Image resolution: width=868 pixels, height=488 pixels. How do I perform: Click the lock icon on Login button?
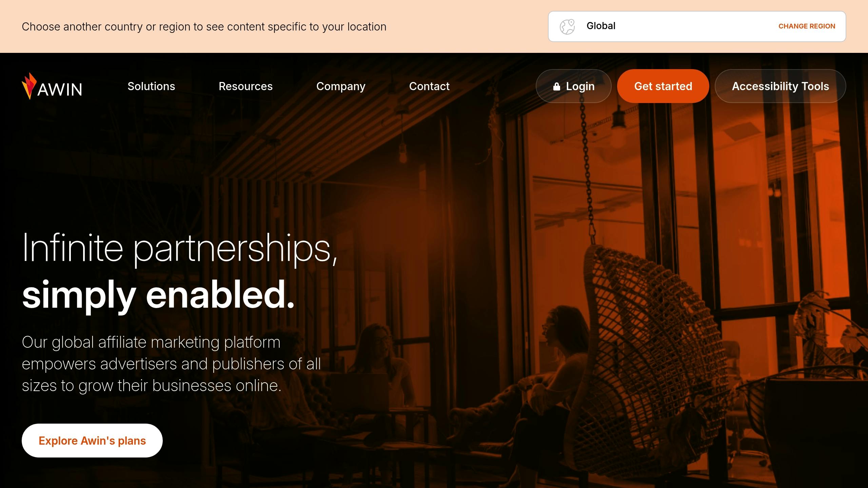point(556,87)
